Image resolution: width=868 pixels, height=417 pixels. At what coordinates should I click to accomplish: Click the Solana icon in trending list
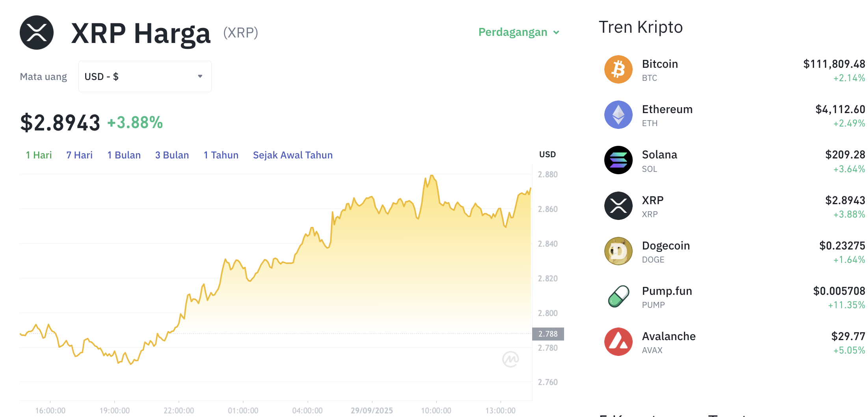618,160
